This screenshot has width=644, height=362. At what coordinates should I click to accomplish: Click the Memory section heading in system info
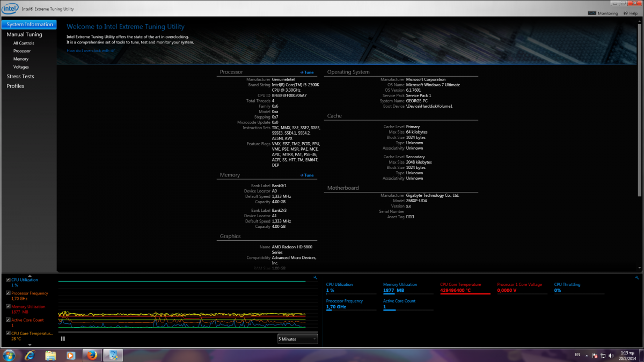(230, 175)
